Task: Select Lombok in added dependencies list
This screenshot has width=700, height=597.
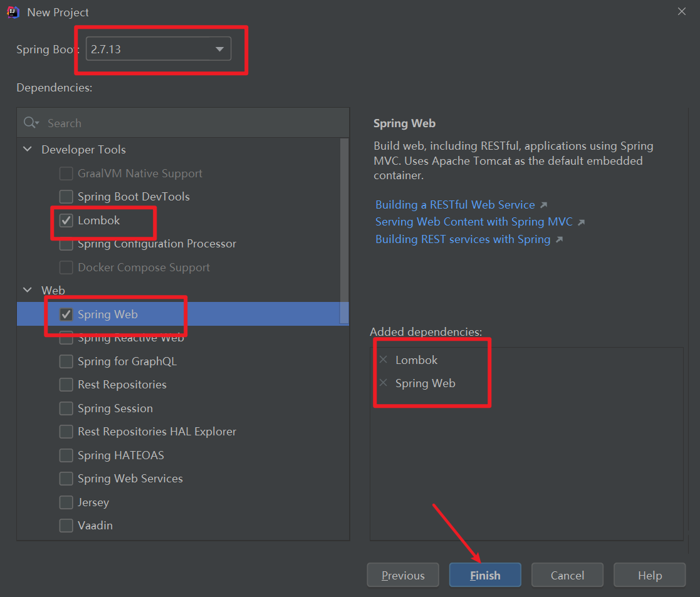Action: [416, 360]
